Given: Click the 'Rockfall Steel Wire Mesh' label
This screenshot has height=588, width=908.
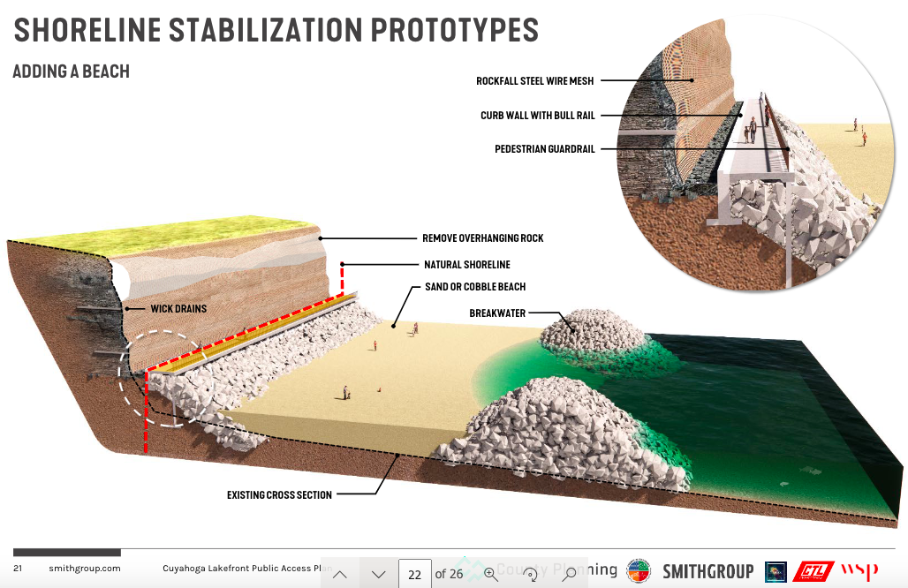Looking at the screenshot, I should (x=534, y=81).
